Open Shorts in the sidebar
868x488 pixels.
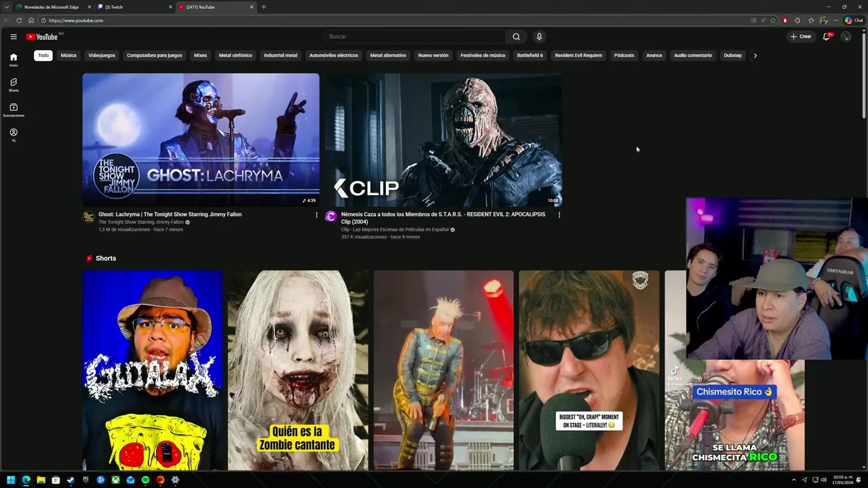[x=13, y=85]
